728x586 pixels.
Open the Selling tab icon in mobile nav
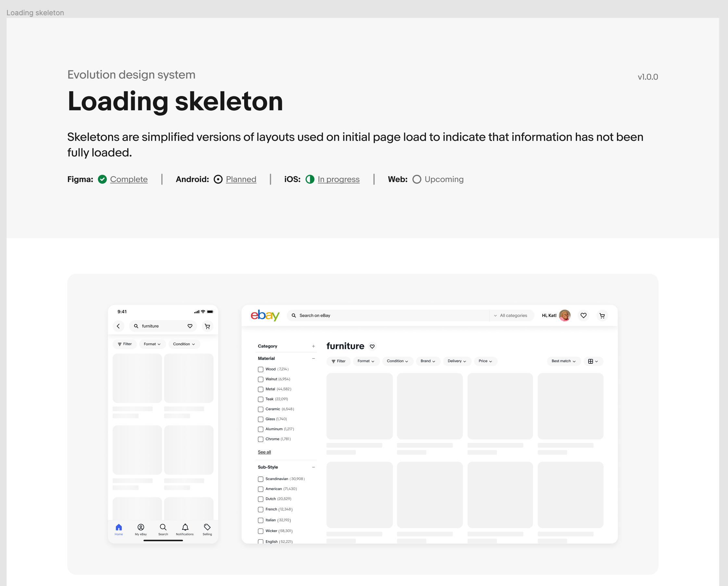coord(207,527)
